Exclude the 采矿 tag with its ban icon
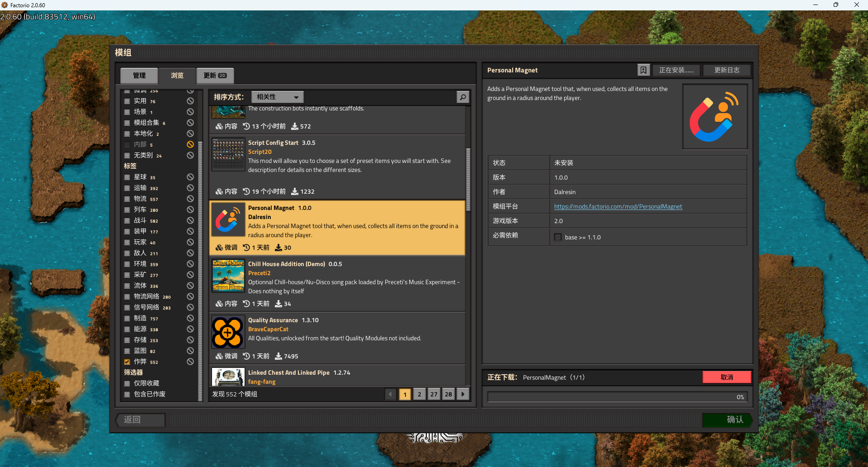Screen dimensions: 868x467 (190, 275)
